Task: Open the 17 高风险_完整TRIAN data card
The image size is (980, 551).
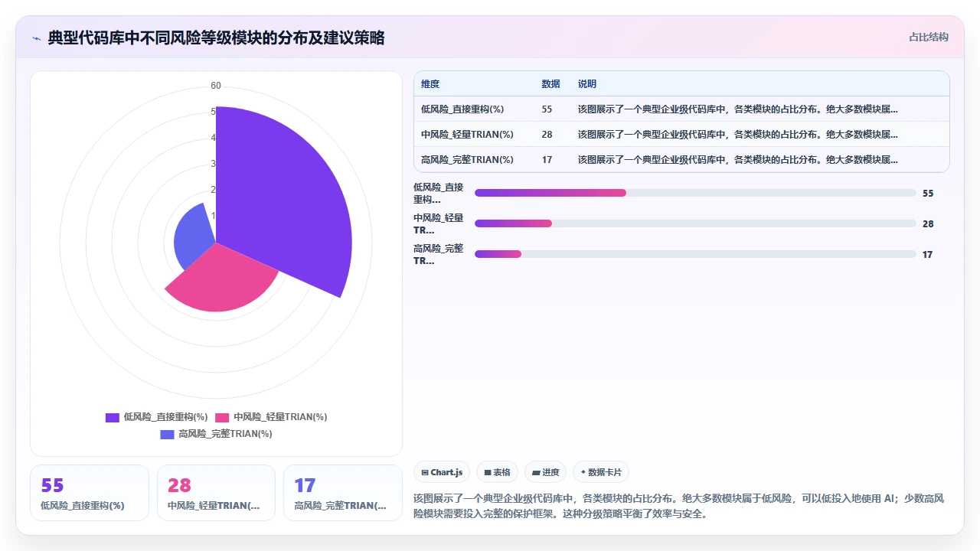Action: pyautogui.click(x=343, y=493)
